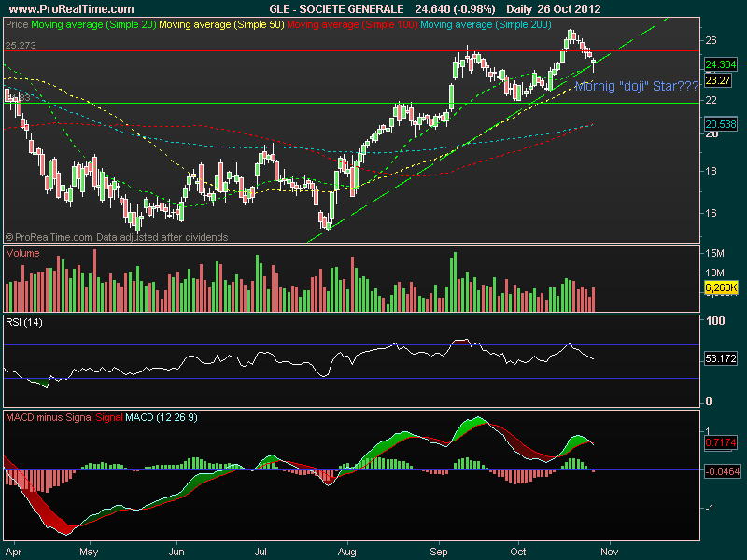Click the Jul label on the time axis
This screenshot has width=747, height=560.
pos(261,552)
